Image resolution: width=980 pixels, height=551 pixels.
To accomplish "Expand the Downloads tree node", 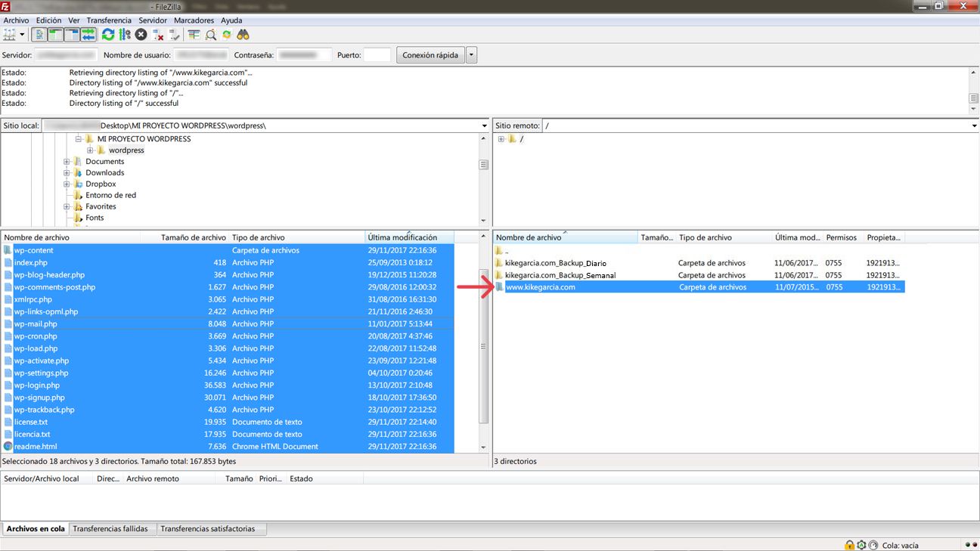I will tap(67, 173).
